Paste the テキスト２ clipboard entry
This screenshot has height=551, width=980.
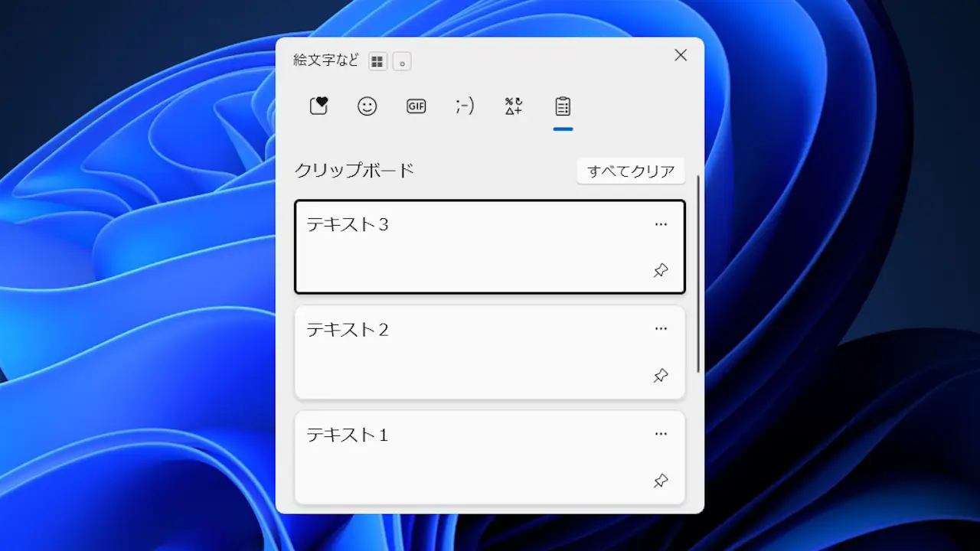(x=490, y=352)
